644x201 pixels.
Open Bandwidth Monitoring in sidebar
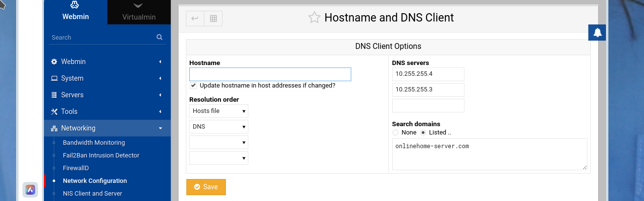[x=94, y=143]
